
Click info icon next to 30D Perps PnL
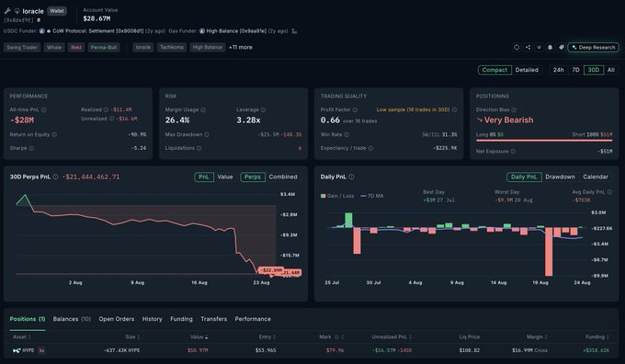[55, 176]
